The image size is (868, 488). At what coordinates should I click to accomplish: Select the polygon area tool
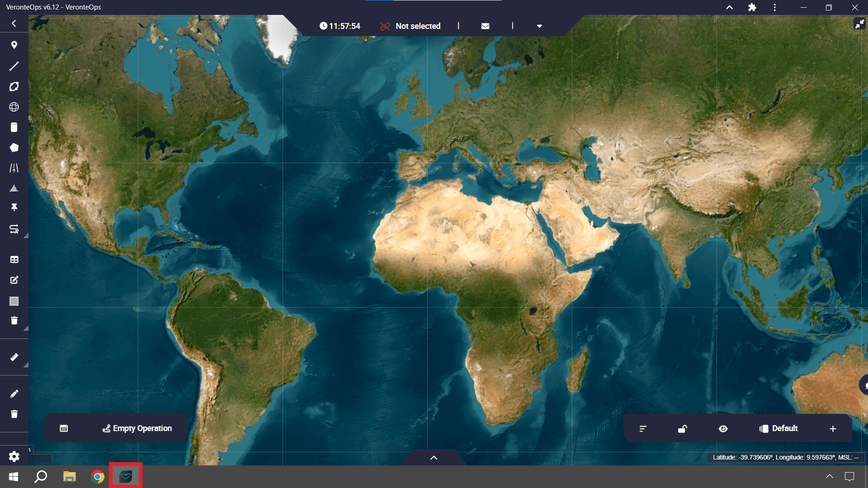[x=14, y=148]
